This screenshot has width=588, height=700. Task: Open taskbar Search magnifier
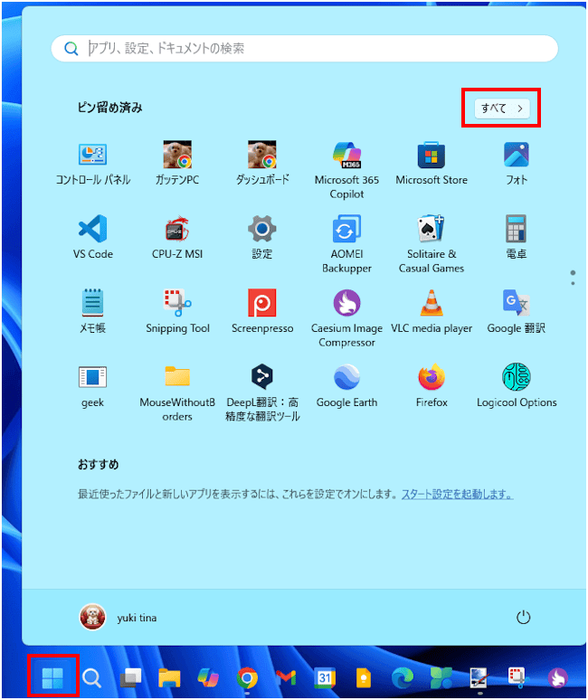pyautogui.click(x=92, y=678)
